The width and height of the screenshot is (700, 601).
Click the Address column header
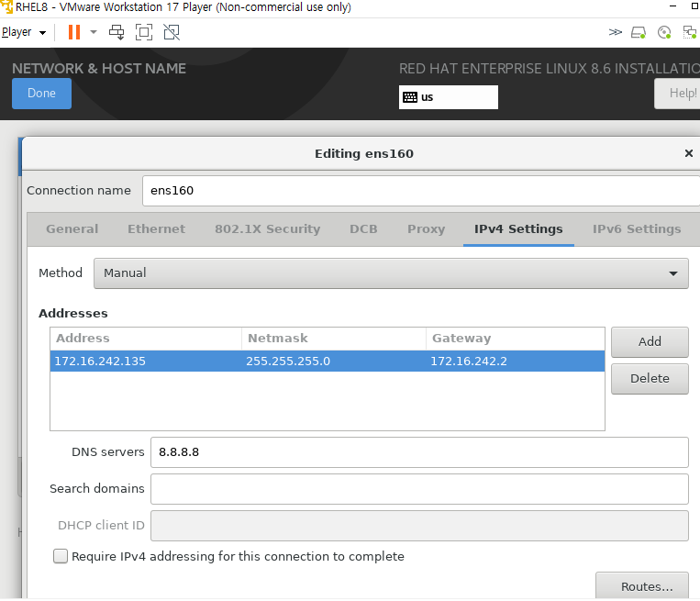(x=146, y=339)
